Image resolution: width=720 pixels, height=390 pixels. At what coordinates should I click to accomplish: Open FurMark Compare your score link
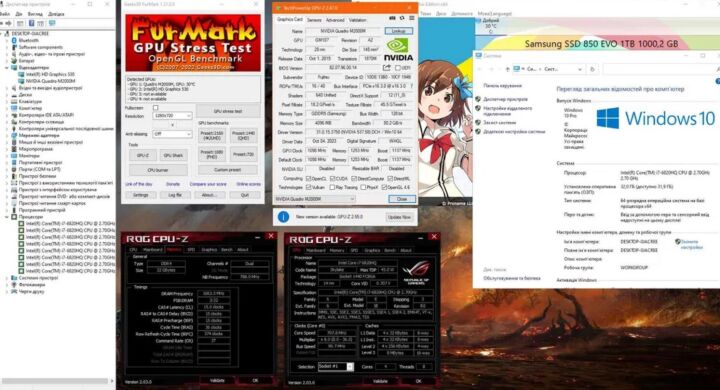click(208, 184)
